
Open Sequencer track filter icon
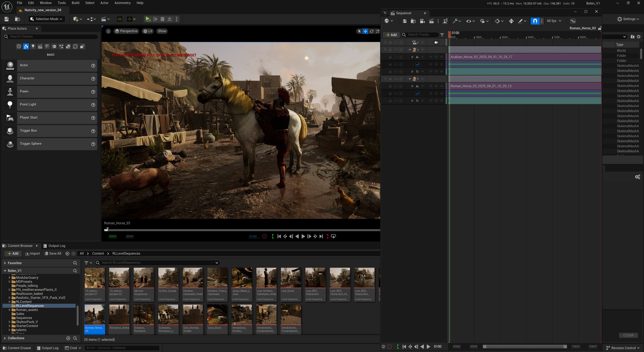[x=442, y=35]
